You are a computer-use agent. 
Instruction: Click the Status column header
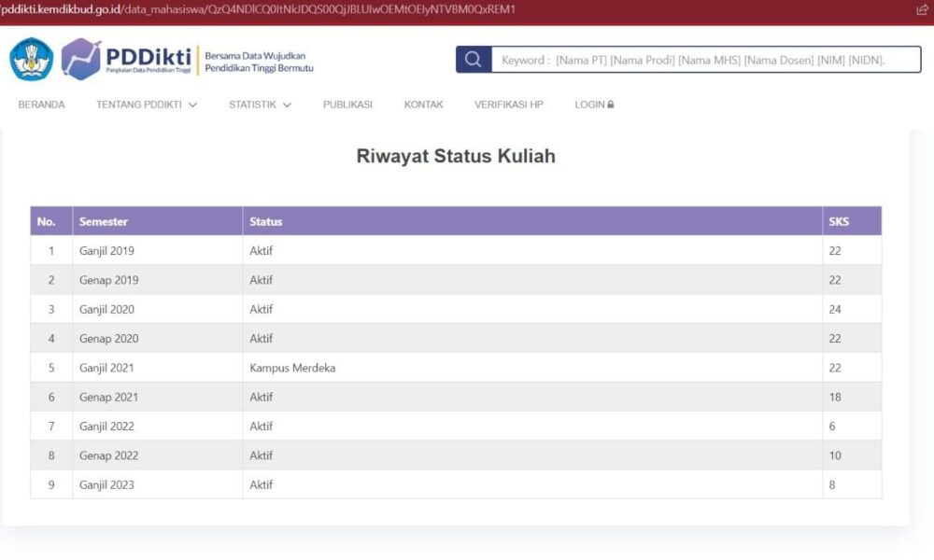pyautogui.click(x=266, y=221)
